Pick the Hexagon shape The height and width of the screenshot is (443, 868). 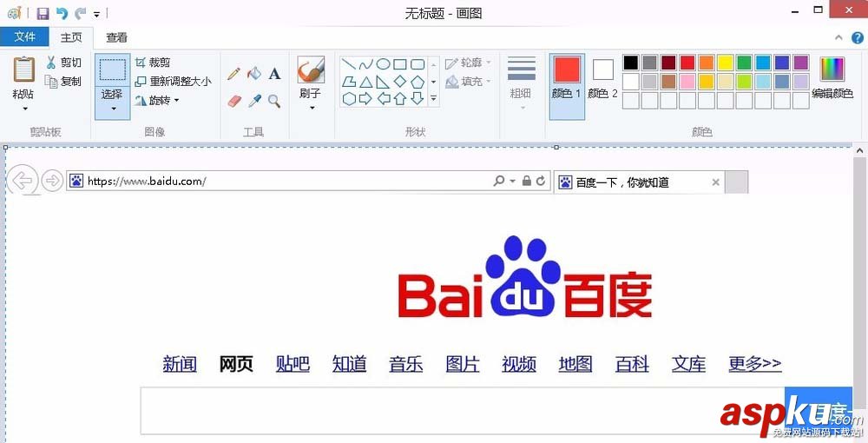(349, 99)
